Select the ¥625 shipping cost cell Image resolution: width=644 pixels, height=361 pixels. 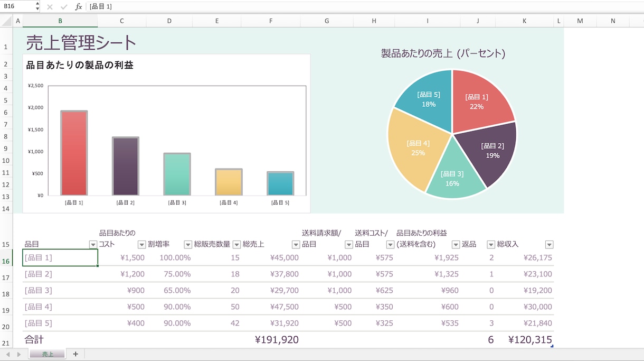pyautogui.click(x=374, y=290)
